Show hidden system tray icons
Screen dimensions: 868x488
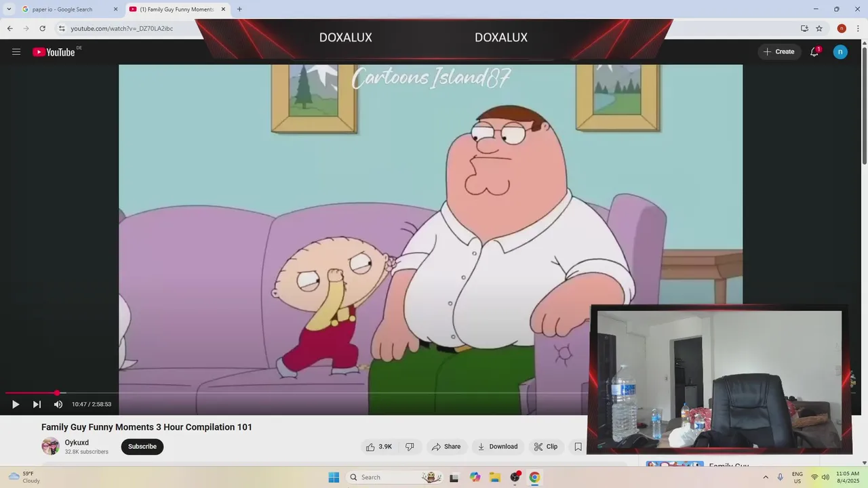pos(766,477)
